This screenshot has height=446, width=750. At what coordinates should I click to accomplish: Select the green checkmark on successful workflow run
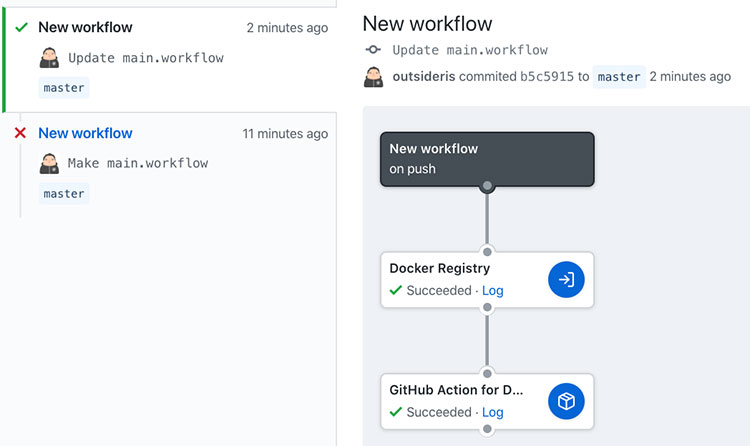pos(21,27)
